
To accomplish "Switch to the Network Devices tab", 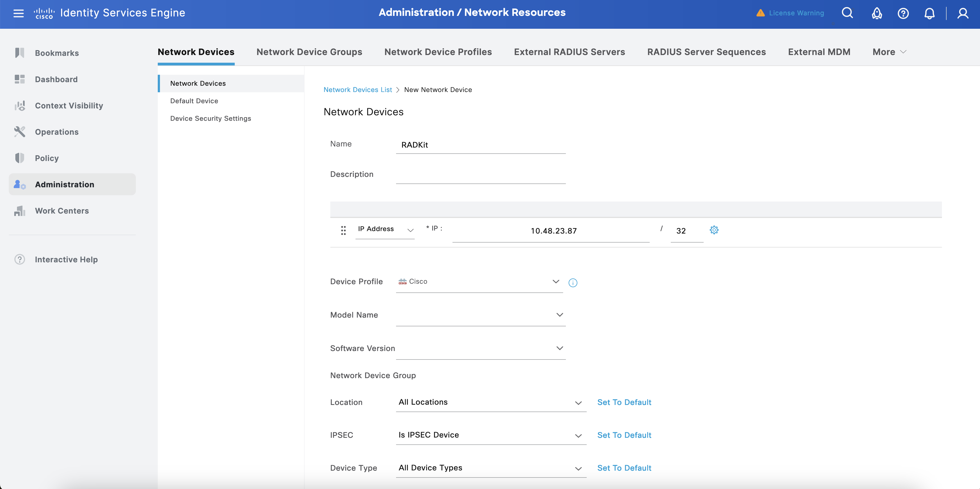I will (x=196, y=52).
